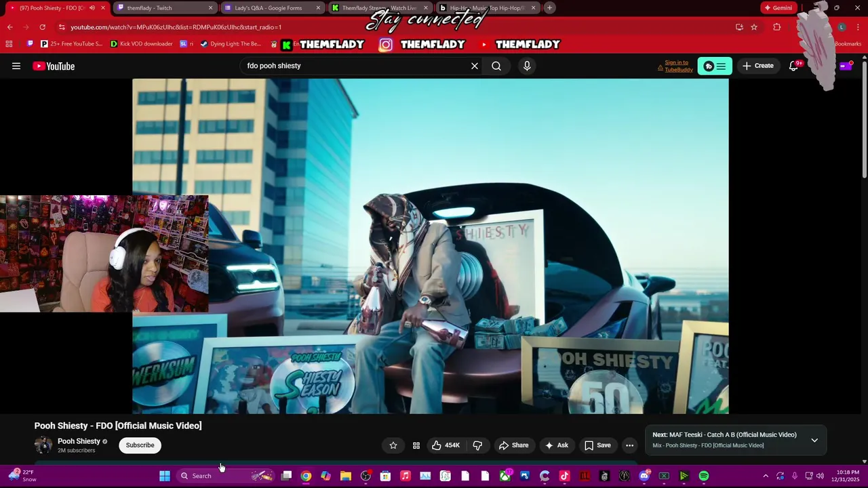Open the Sign in to TubeBuddy link
868x488 pixels.
pos(675,66)
